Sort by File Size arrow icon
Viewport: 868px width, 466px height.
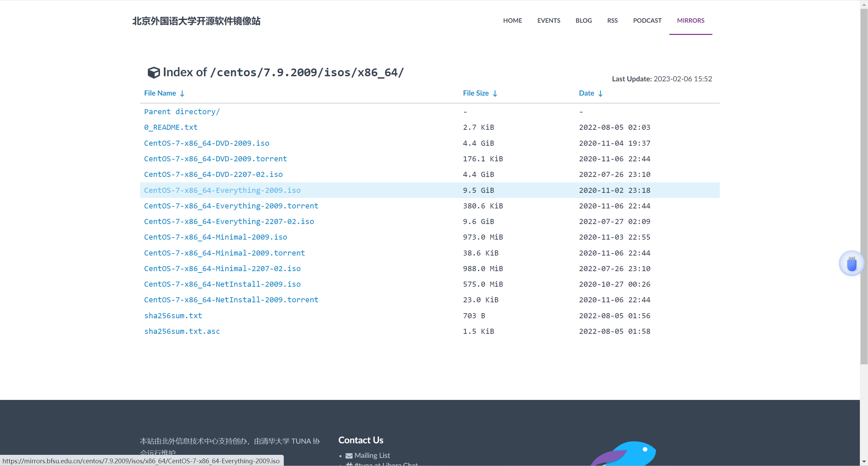point(495,94)
